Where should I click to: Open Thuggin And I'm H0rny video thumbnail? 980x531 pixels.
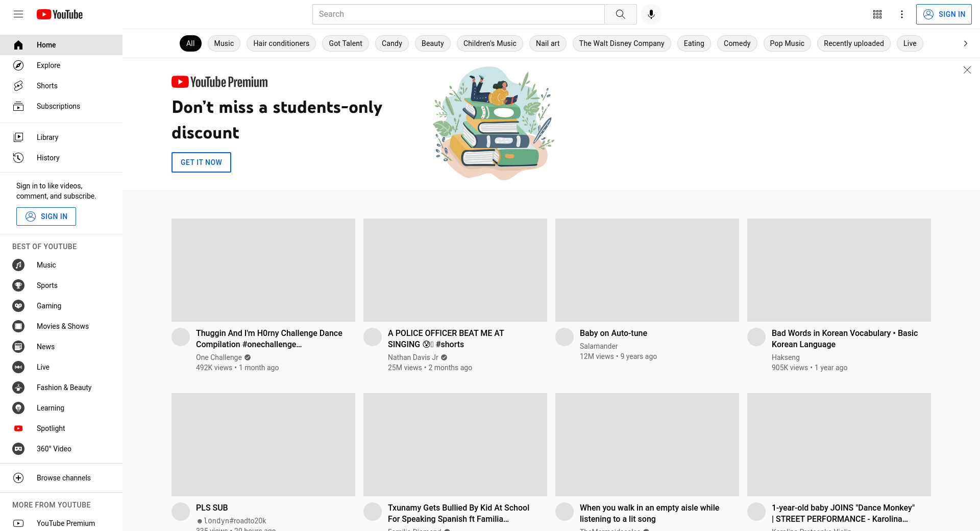(x=263, y=270)
